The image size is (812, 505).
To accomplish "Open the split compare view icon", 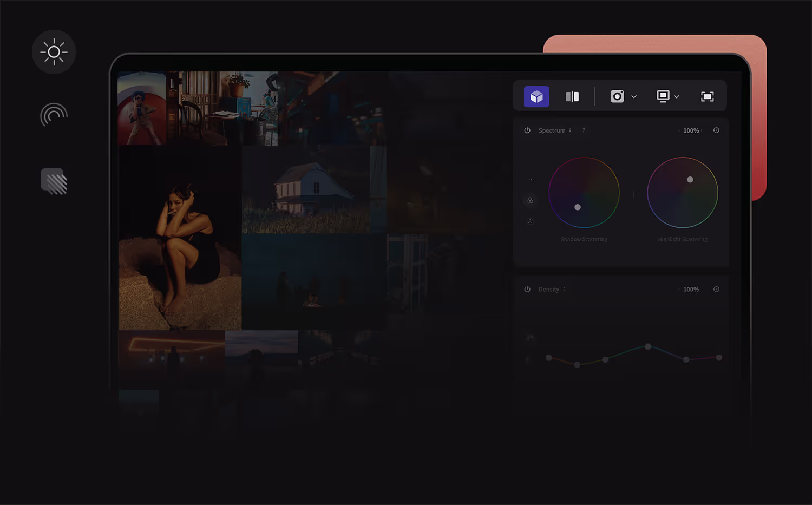I will click(572, 96).
